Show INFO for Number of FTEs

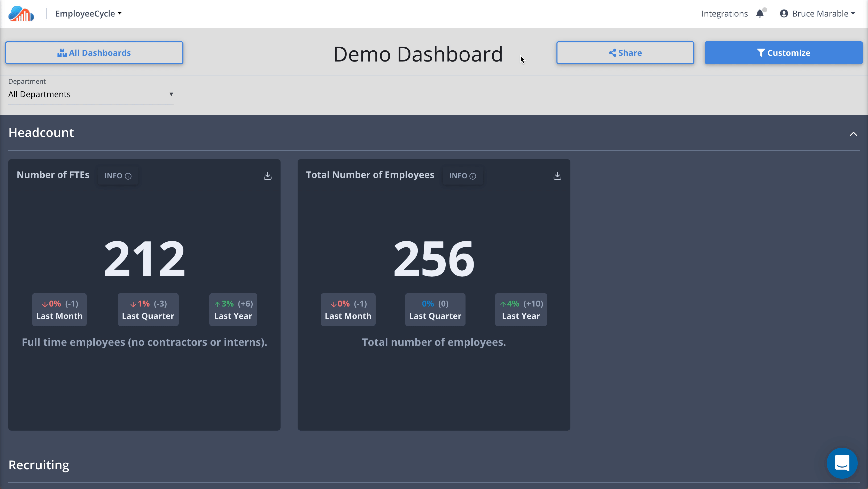tap(118, 175)
